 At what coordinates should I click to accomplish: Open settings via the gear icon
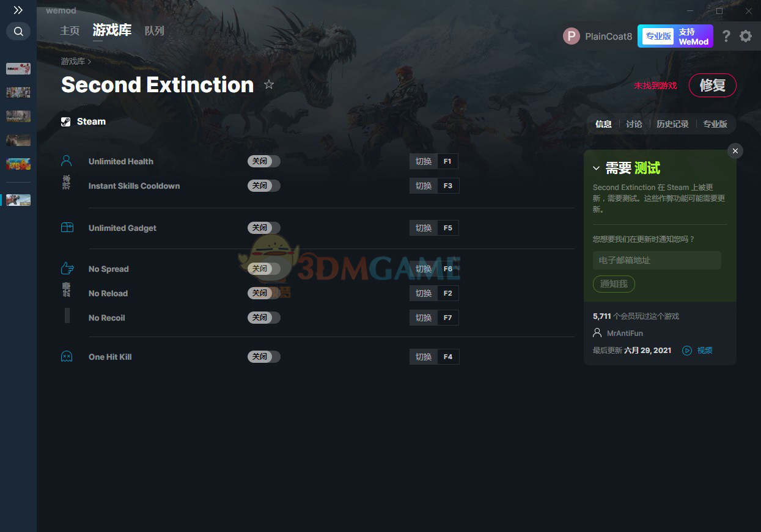(x=746, y=36)
